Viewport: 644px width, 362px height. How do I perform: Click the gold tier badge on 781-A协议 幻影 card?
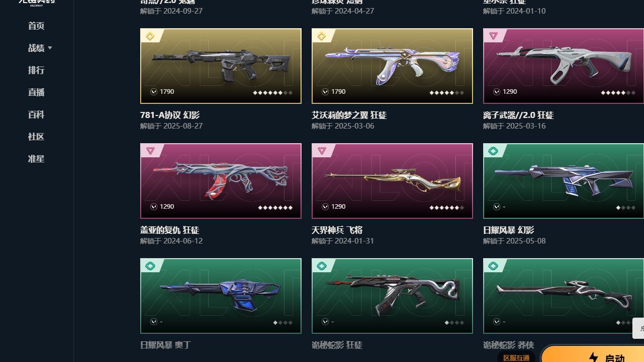coord(150,36)
